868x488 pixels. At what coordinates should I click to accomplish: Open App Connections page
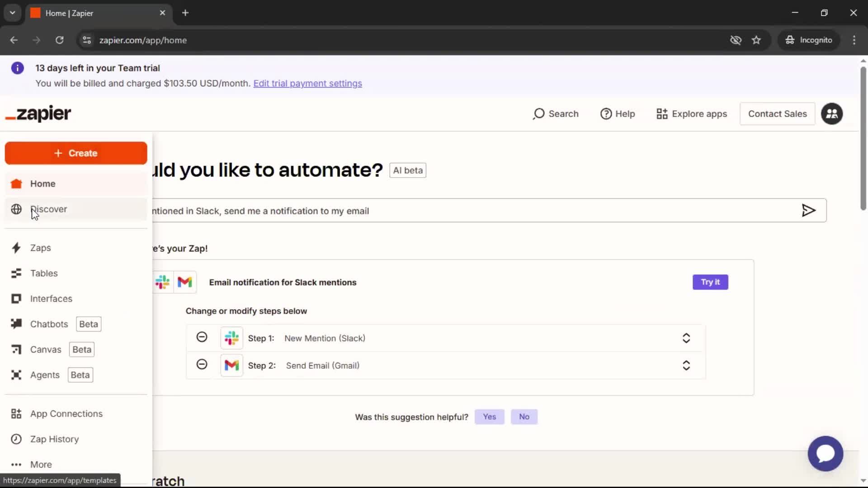[76, 414]
